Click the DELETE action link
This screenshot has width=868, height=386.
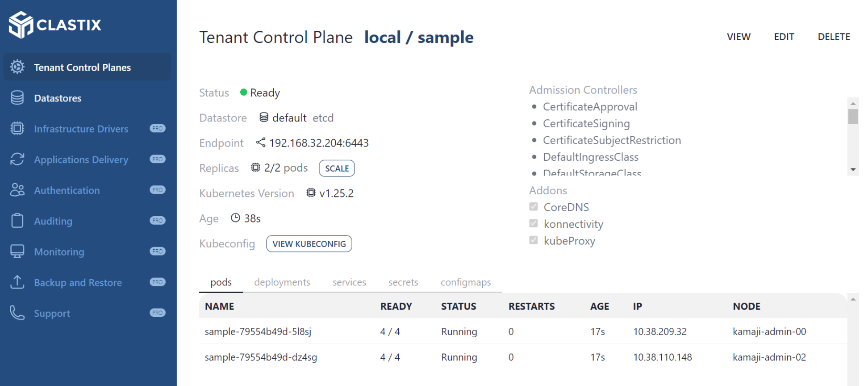834,37
